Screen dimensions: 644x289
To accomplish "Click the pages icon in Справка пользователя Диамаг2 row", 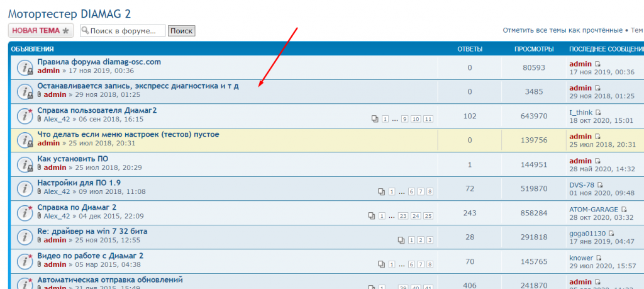I will (375, 119).
